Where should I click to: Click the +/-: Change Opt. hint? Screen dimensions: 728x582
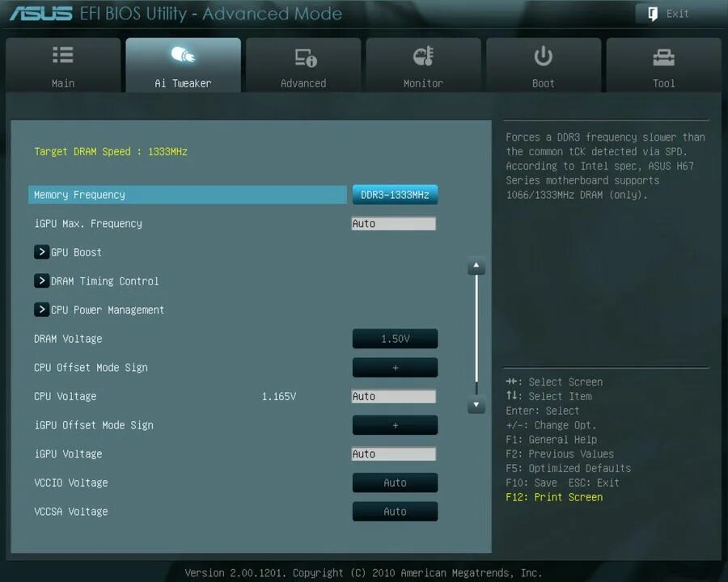551,425
